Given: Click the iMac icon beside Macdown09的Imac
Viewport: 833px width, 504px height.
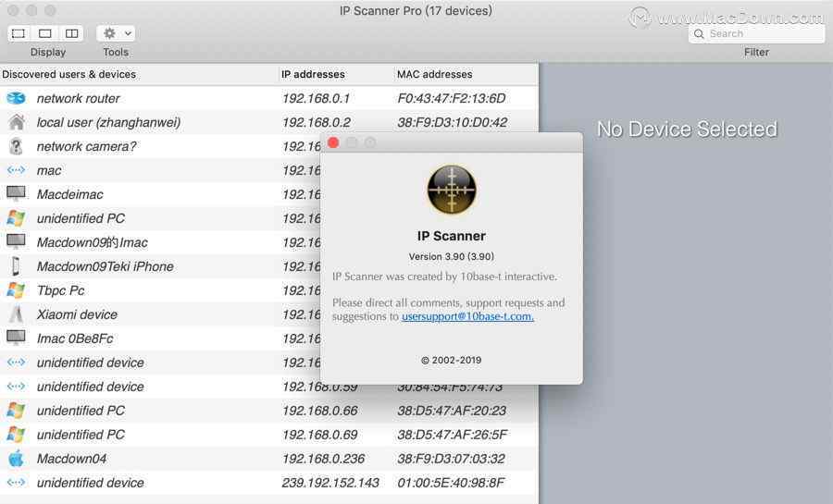Looking at the screenshot, I should (16, 242).
